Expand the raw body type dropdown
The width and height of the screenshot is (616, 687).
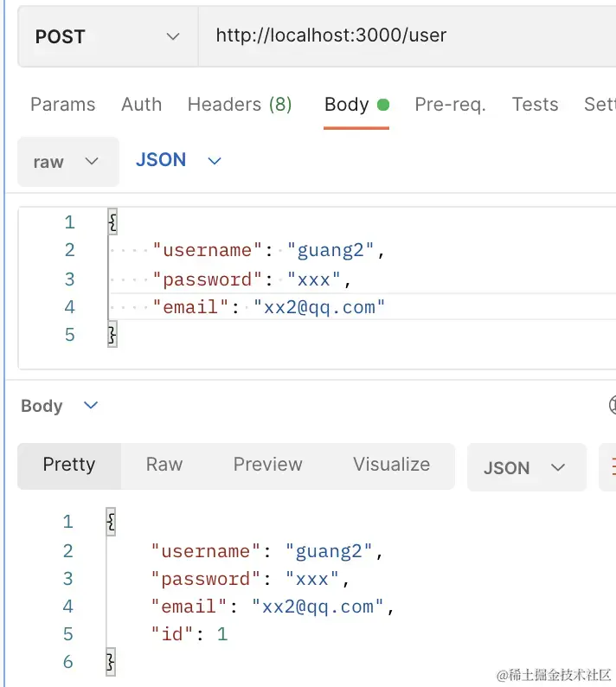pyautogui.click(x=67, y=162)
